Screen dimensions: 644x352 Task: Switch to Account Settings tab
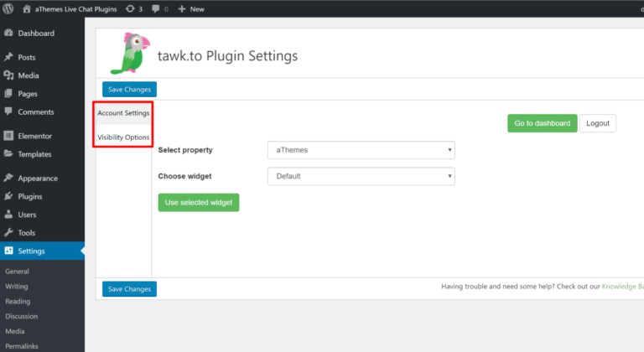[x=123, y=113]
